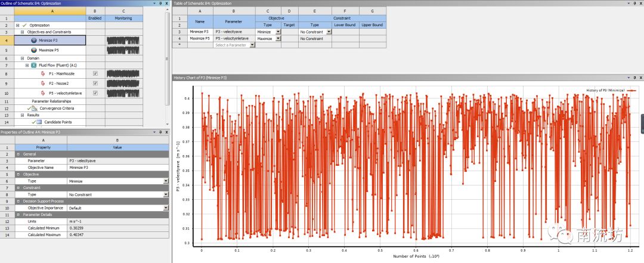
Task: Collapse the Results tree node
Action: point(22,116)
